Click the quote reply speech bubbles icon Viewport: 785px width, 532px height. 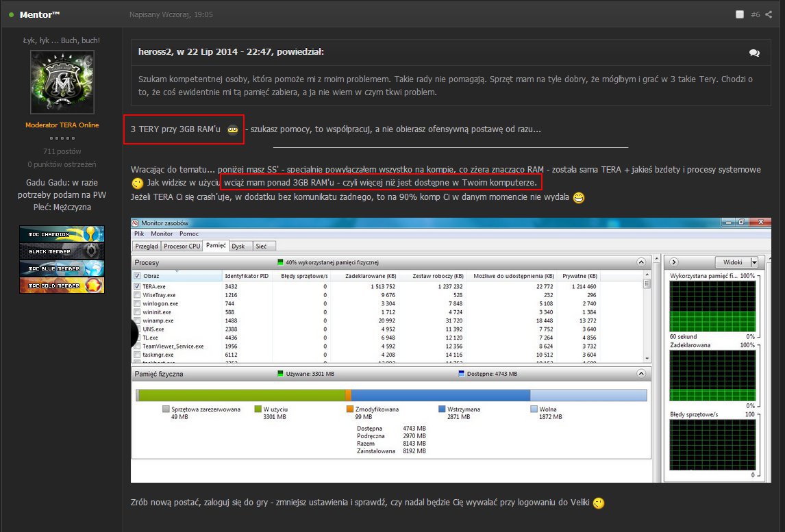pos(754,53)
